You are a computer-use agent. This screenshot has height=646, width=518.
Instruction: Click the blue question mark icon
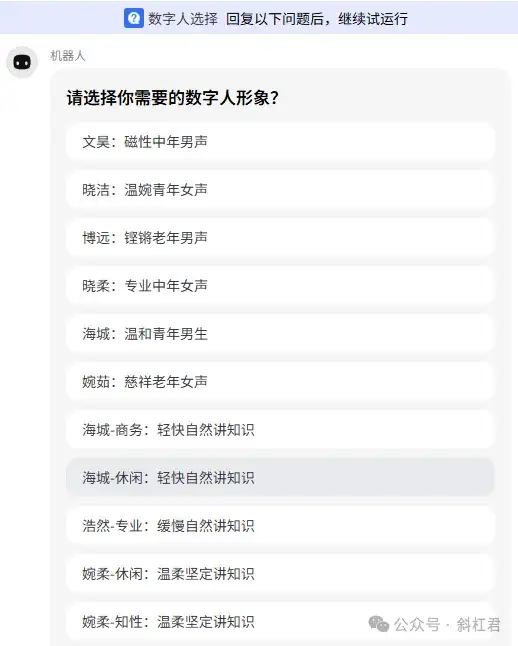point(134,18)
